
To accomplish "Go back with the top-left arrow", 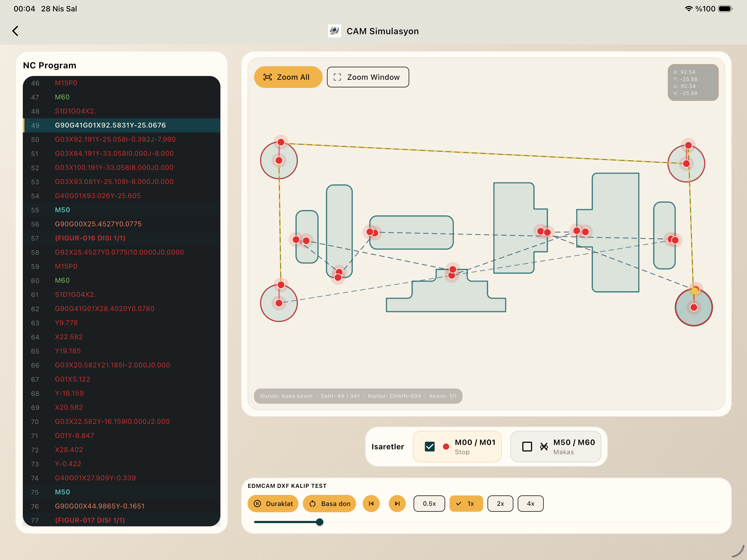I will point(15,31).
